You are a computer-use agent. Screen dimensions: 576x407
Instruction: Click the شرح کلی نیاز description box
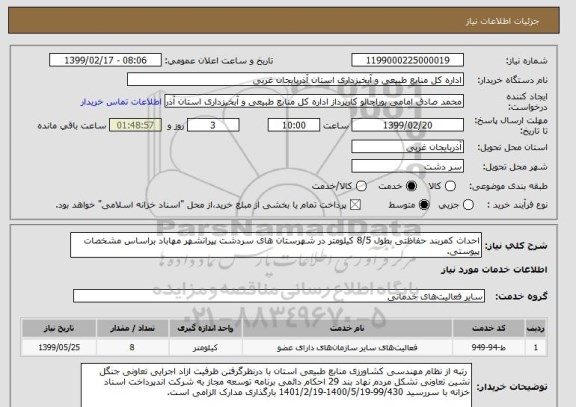(276, 245)
